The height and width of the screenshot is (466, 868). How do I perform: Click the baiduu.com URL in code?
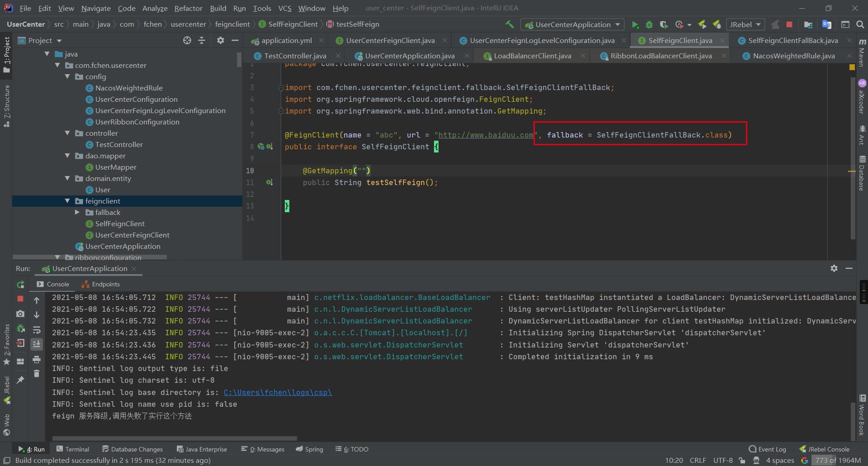486,135
